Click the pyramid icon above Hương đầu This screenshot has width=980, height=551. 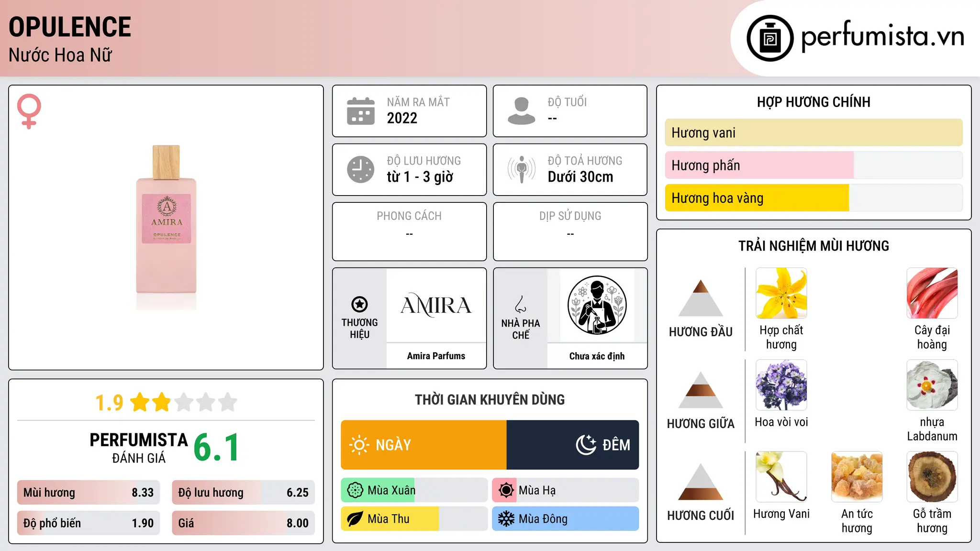(x=701, y=298)
